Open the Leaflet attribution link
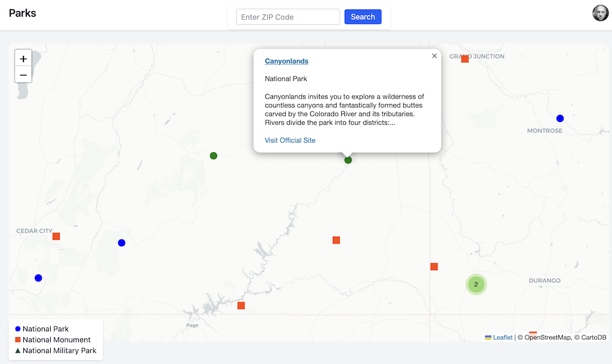 [x=502, y=338]
